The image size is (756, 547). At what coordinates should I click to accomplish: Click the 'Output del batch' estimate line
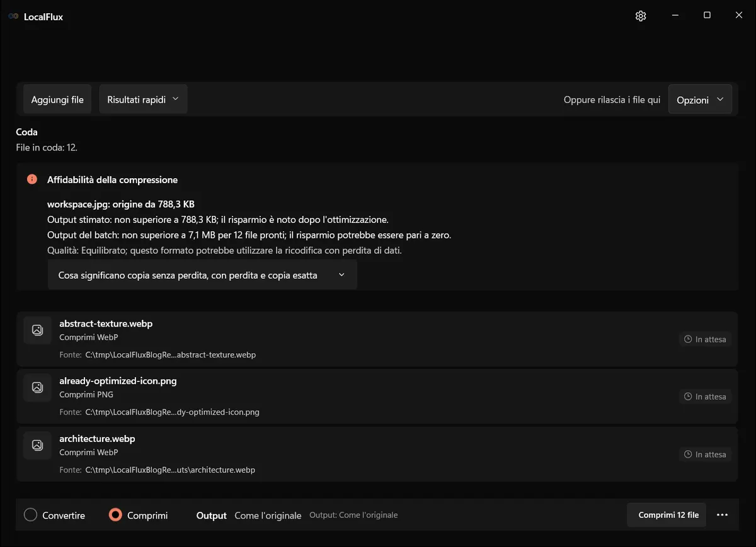click(249, 235)
